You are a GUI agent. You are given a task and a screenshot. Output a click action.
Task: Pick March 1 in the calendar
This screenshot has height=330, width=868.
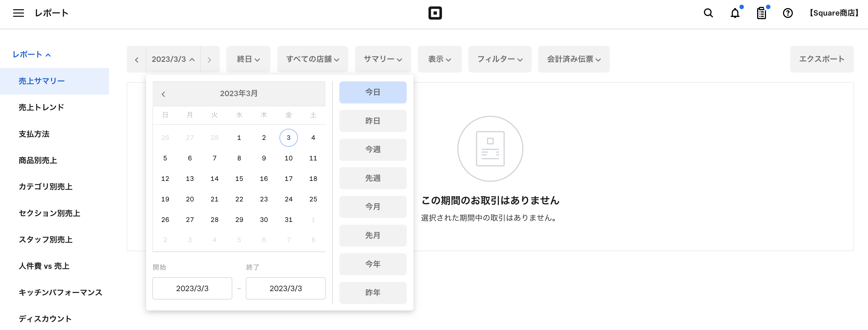click(239, 138)
